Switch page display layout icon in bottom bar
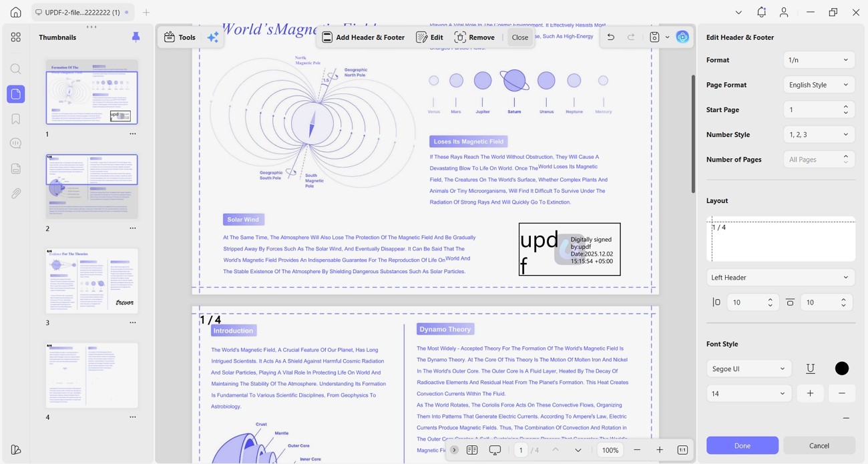 pyautogui.click(x=472, y=450)
